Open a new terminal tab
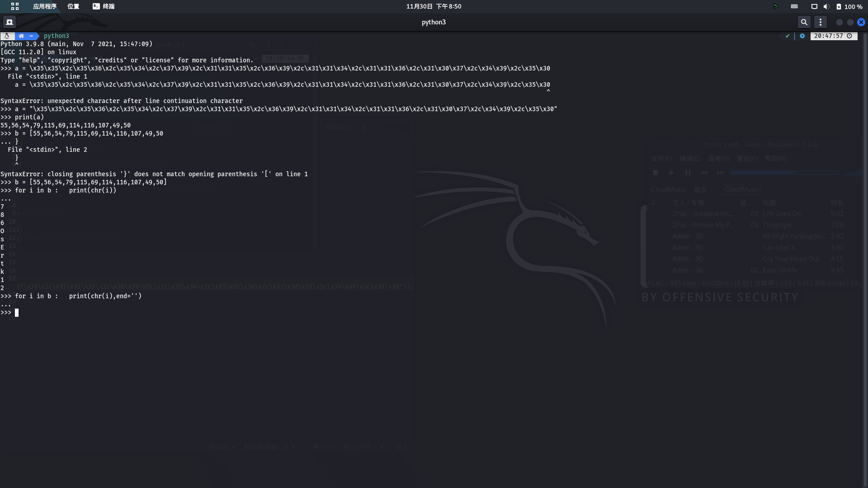This screenshot has width=868, height=488. coord(9,22)
